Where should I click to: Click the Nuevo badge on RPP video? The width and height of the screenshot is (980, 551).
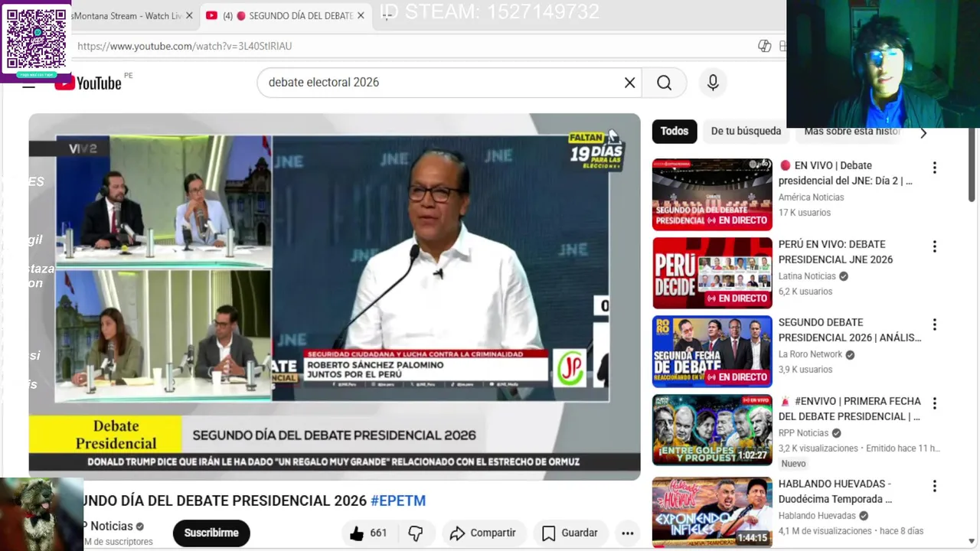(x=793, y=464)
